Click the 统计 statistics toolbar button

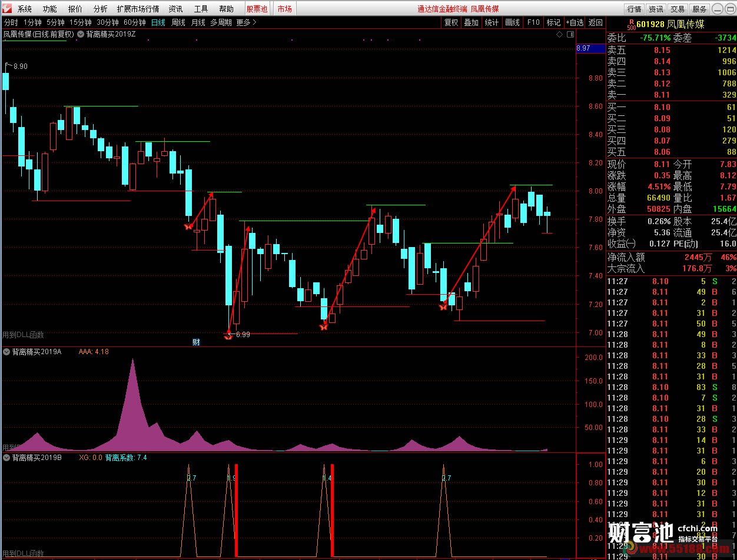point(492,22)
